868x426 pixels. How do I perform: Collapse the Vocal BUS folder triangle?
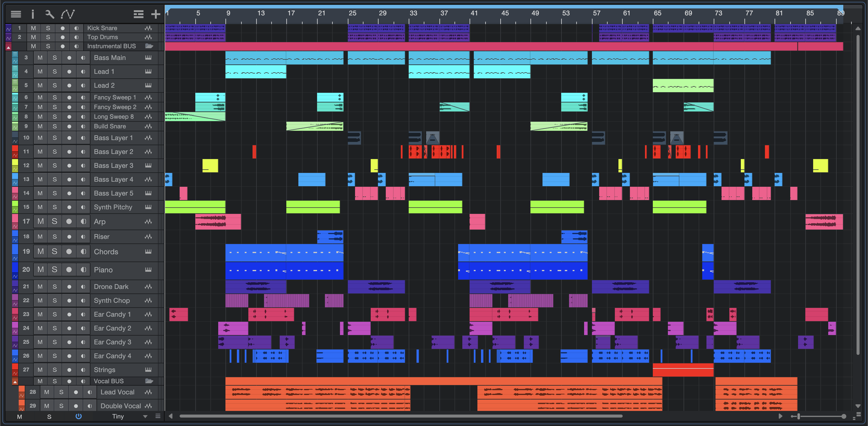tap(15, 382)
